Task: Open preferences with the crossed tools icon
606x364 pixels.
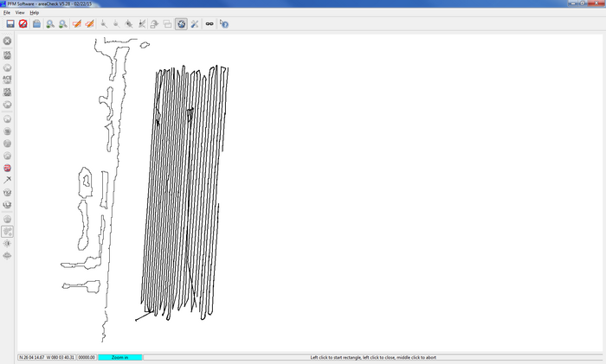Action: click(195, 24)
